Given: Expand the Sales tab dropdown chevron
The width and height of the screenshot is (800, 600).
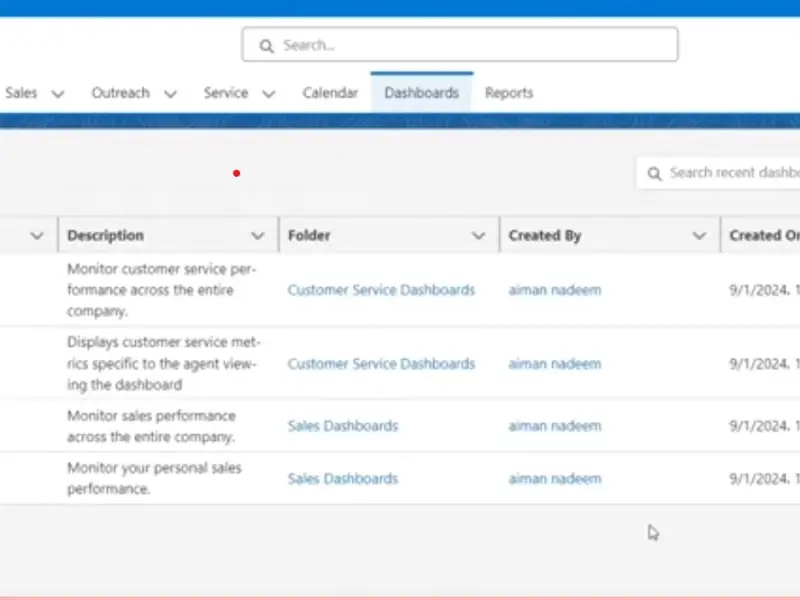Looking at the screenshot, I should pos(58,94).
